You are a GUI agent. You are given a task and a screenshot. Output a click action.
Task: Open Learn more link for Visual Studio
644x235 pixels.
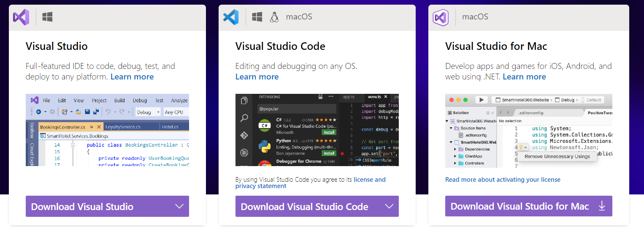click(x=132, y=77)
